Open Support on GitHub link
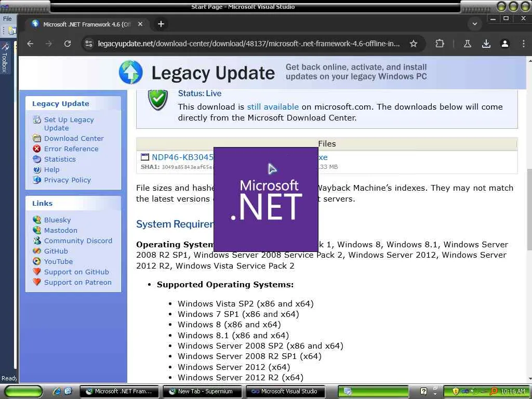This screenshot has width=532, height=399. pyautogui.click(x=76, y=272)
